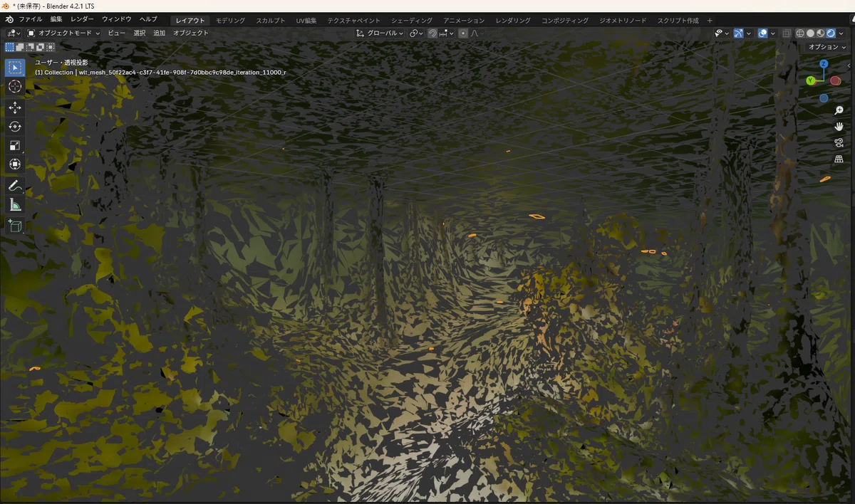
Task: Set selection mode to new (first mode icon)
Action: 9,47
